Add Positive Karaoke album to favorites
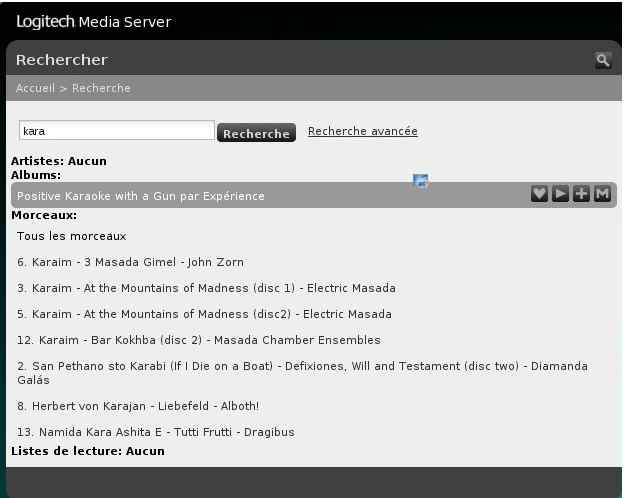624x498 pixels. coord(539,194)
